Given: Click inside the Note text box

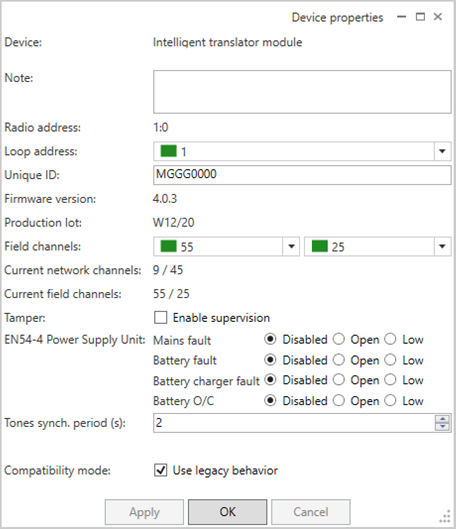Looking at the screenshot, I should 302,92.
